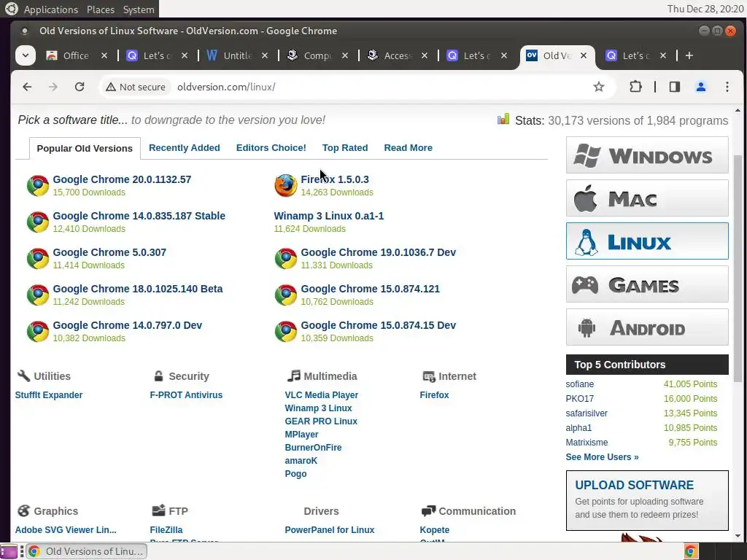This screenshot has height=560, width=747.
Task: Click the Windows platform button
Action: tap(647, 155)
